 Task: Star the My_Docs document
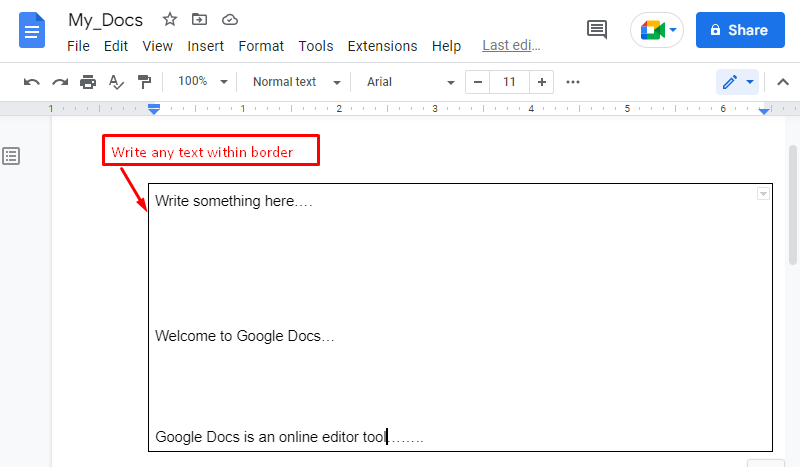169,19
